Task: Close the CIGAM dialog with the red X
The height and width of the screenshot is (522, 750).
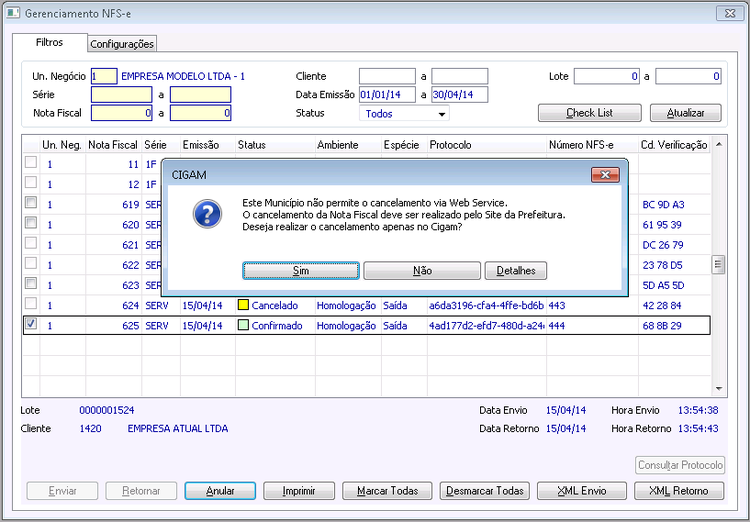Action: pos(605,175)
